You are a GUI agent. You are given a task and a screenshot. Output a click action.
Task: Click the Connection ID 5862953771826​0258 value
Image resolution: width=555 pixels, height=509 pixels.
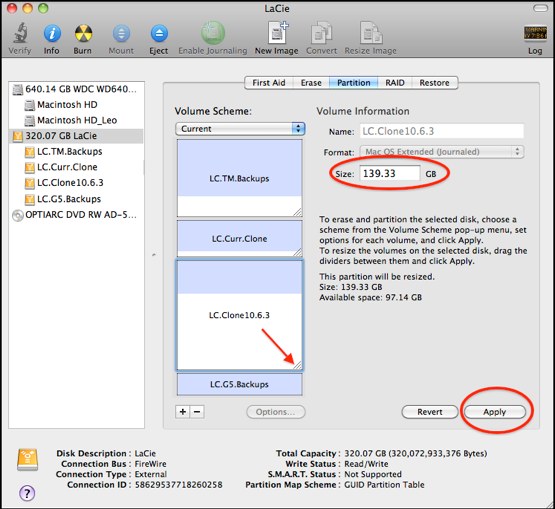point(178,485)
